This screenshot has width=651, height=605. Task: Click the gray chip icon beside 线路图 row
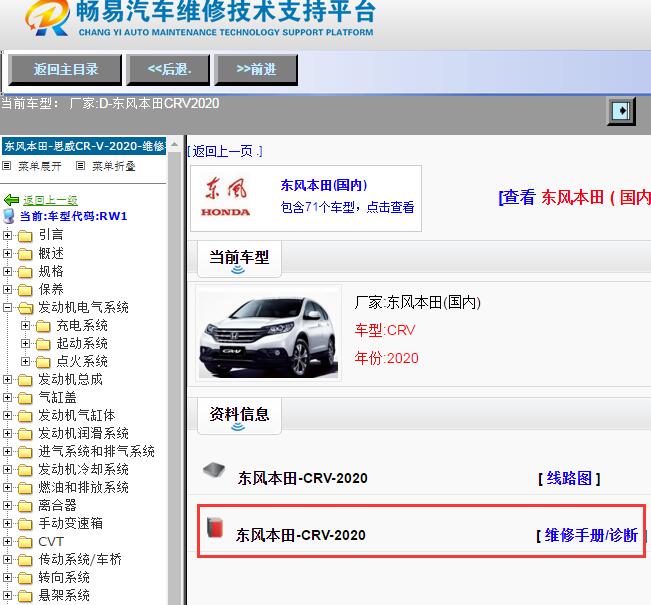tap(214, 470)
